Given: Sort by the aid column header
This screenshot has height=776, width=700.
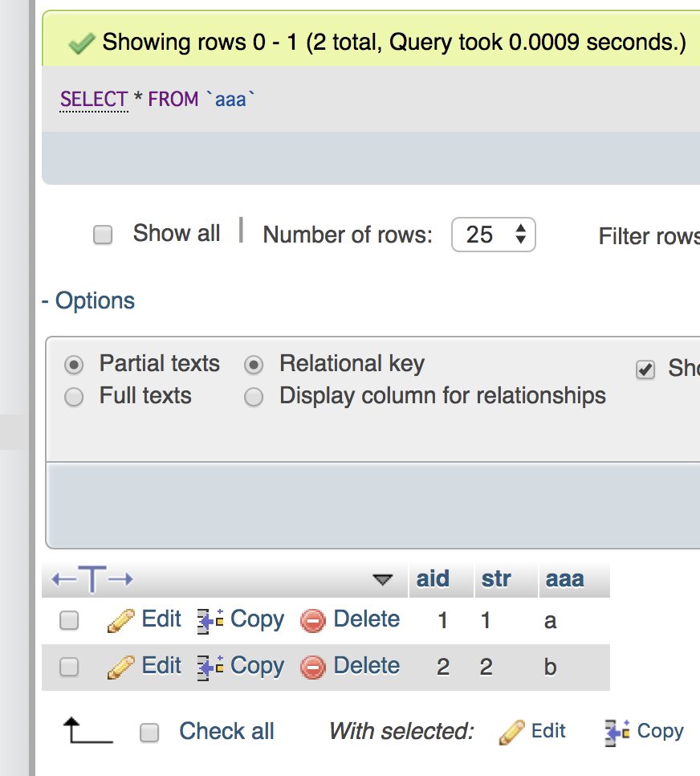Looking at the screenshot, I should click(x=433, y=579).
